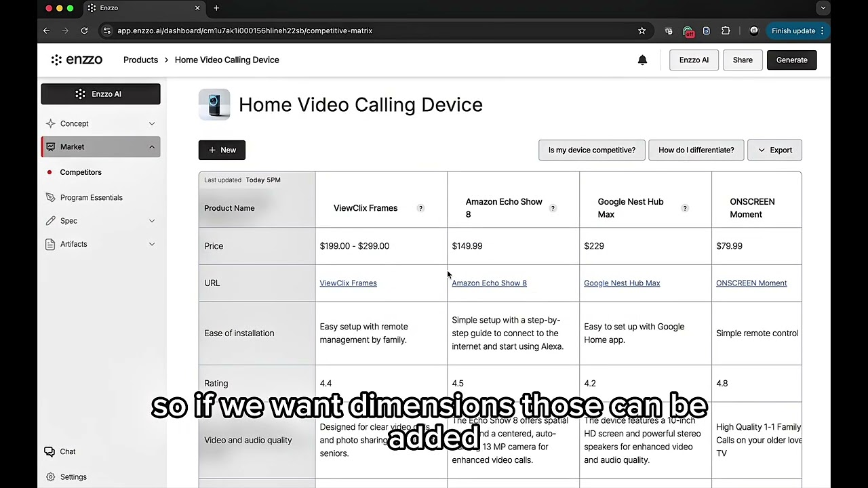Open the browser tab search chevron
The height and width of the screenshot is (488, 868).
[x=823, y=8]
